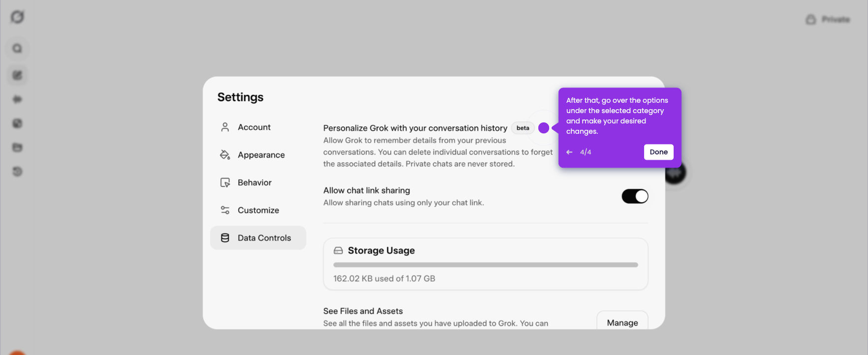Click the drive icon beside Storage Usage
The width and height of the screenshot is (868, 355).
point(338,251)
